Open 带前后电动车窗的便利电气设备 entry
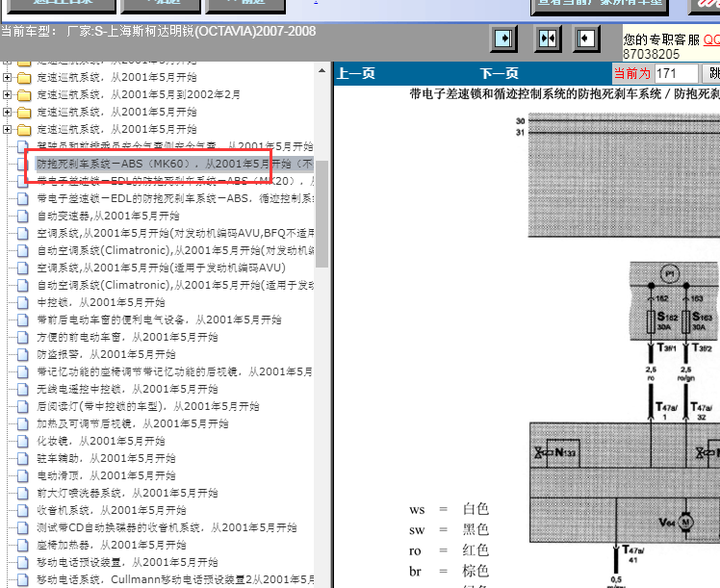The height and width of the screenshot is (588, 720). pyautogui.click(x=159, y=320)
